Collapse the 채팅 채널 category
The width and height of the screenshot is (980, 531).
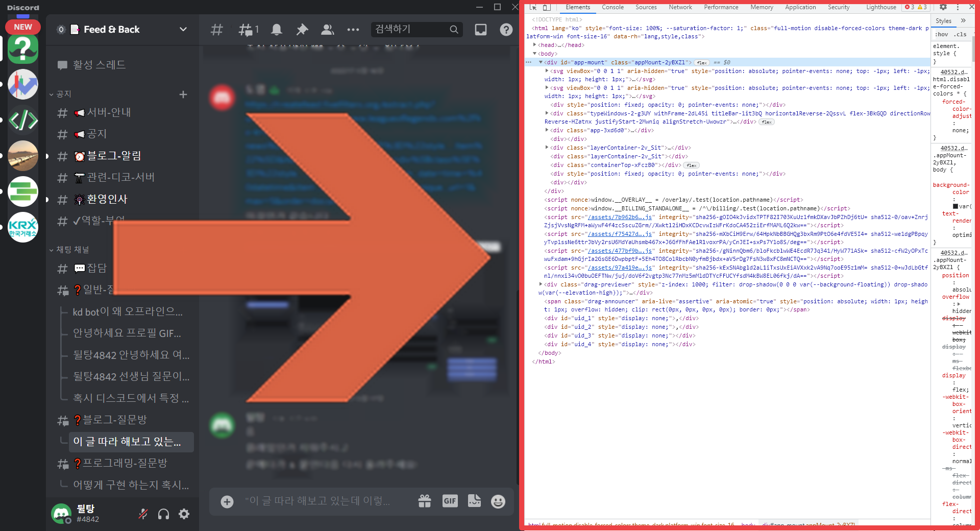tap(69, 250)
